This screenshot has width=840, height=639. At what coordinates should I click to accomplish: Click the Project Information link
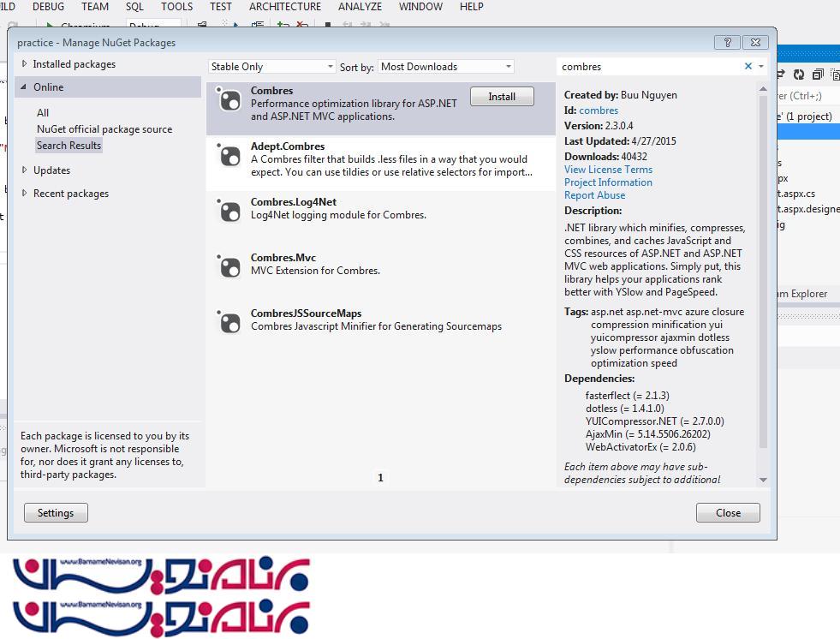click(608, 182)
